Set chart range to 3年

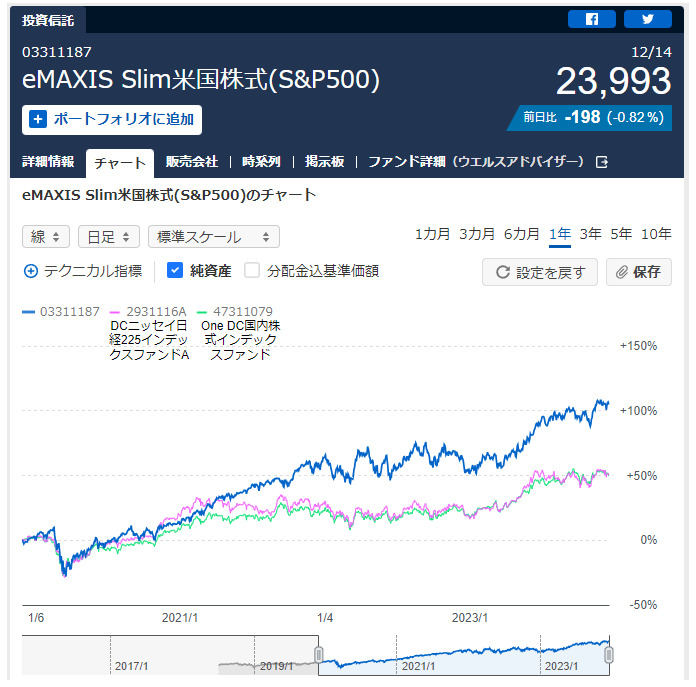pos(590,234)
